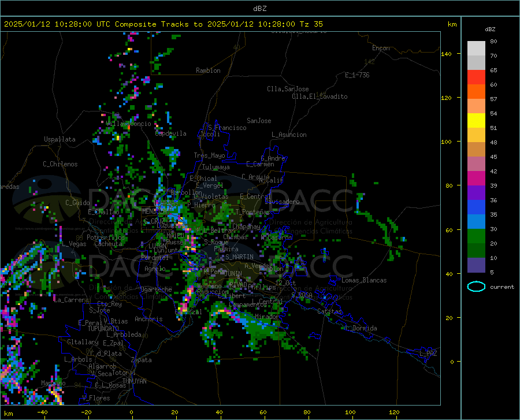The image size is (520, 420).
Task: Click the 'Catitas' location label
Action: pyautogui.click(x=329, y=311)
